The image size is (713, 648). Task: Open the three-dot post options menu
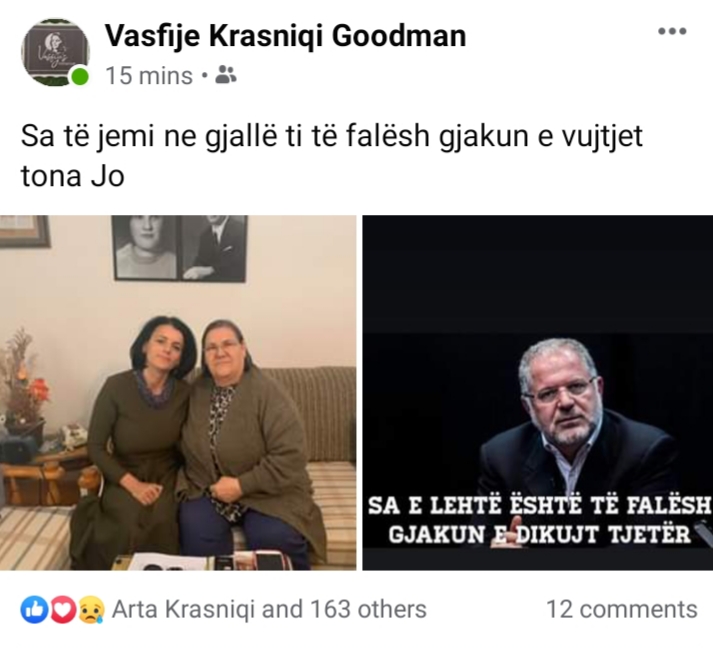coord(672,31)
